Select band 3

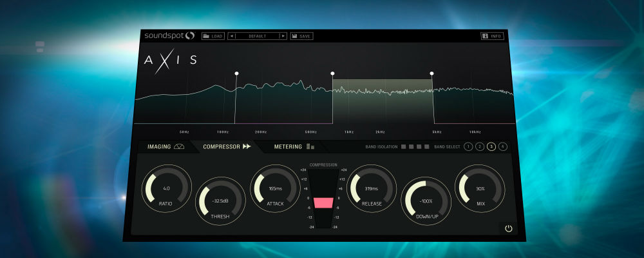pos(491,146)
